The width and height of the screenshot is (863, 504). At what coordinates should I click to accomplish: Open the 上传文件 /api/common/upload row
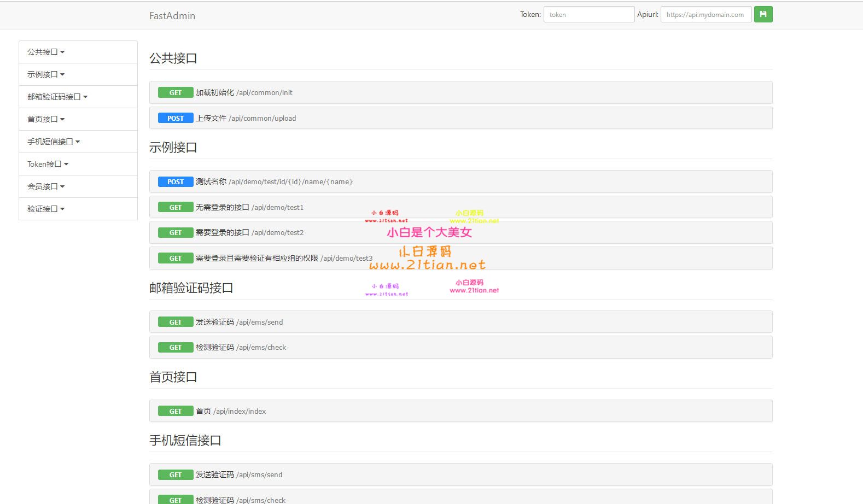click(460, 118)
